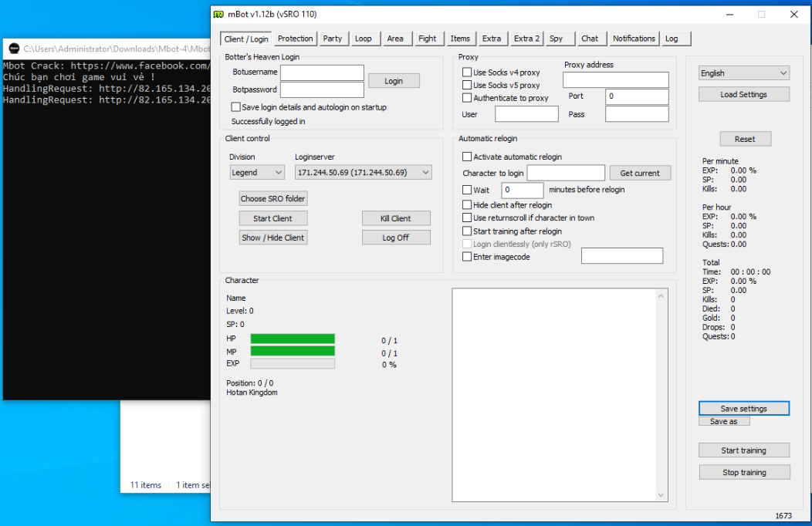
Task: Check Save login details and autologin on startup
Action: pyautogui.click(x=235, y=107)
